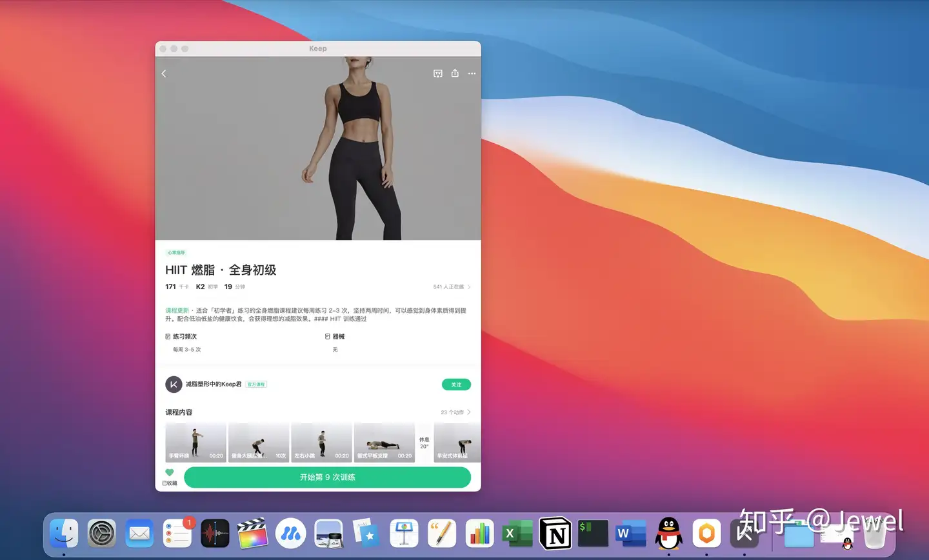The height and width of the screenshot is (560, 929).
Task: Launch Final Cut Pro from the Dock
Action: tap(253, 534)
